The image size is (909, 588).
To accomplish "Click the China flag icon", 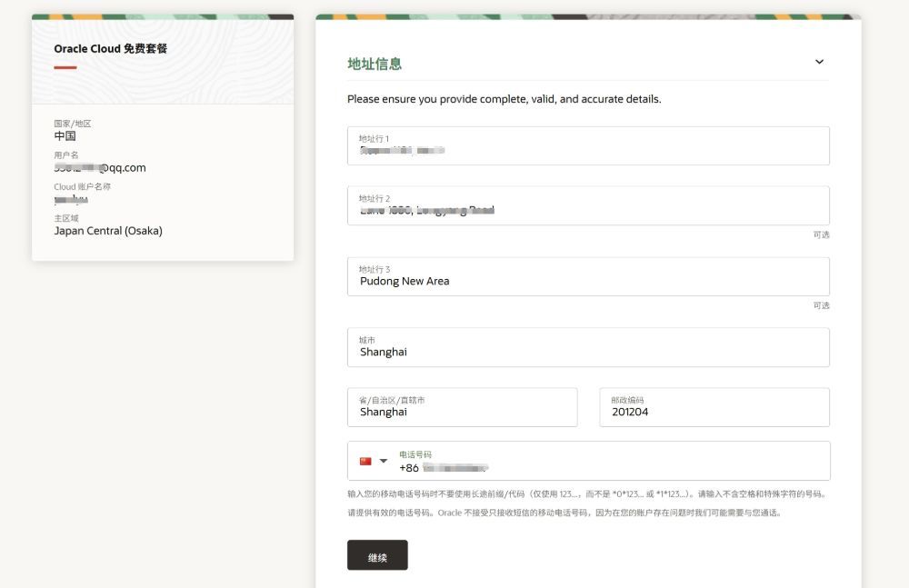I will pyautogui.click(x=365, y=461).
